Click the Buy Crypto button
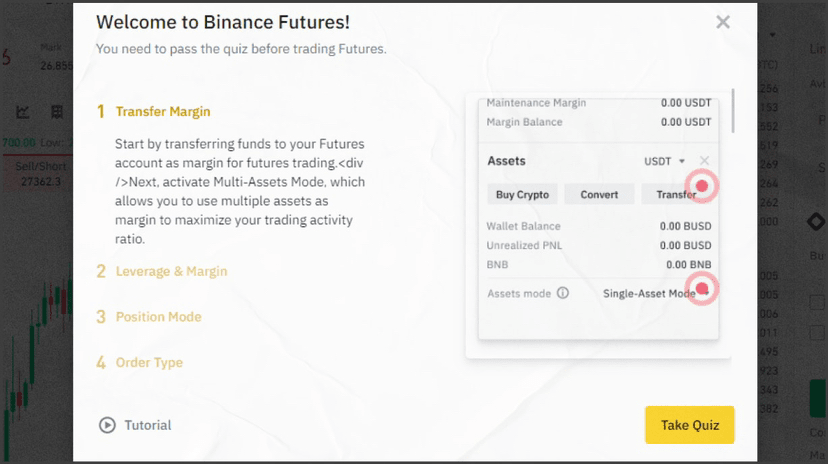The image size is (828, 464). point(520,195)
